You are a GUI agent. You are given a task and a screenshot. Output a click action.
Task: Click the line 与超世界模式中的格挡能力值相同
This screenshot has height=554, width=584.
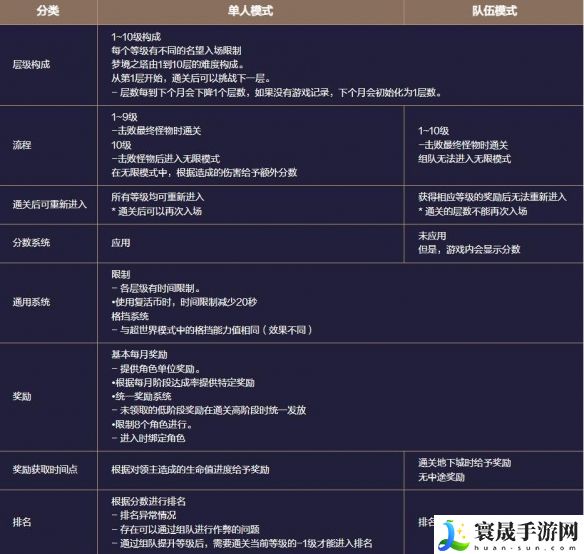point(212,330)
